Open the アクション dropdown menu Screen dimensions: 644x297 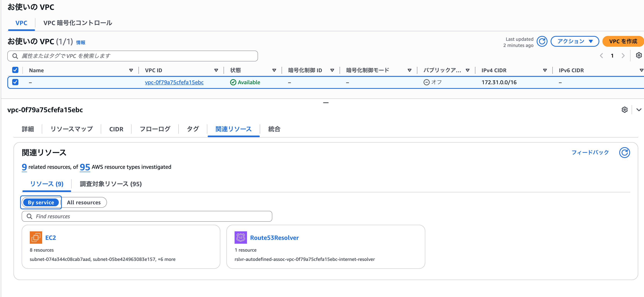[575, 42]
